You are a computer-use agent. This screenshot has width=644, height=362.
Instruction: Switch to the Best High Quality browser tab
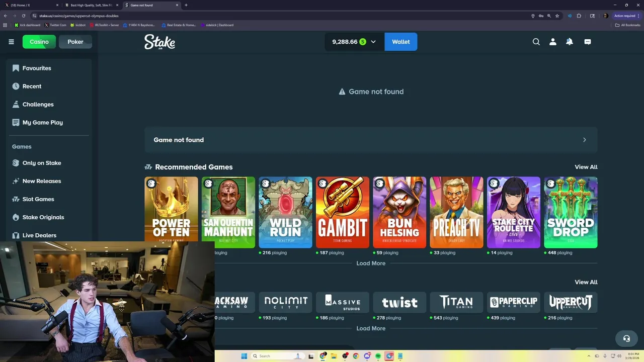(x=91, y=5)
